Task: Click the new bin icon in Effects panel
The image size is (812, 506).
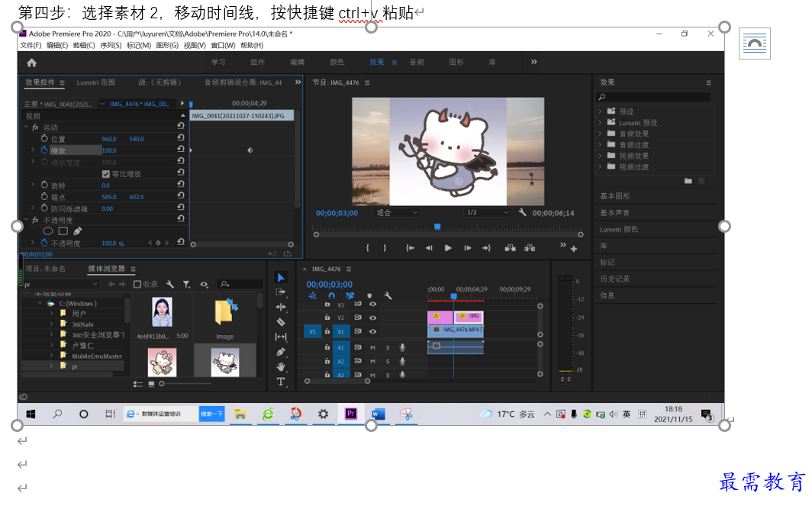Action: 688,181
